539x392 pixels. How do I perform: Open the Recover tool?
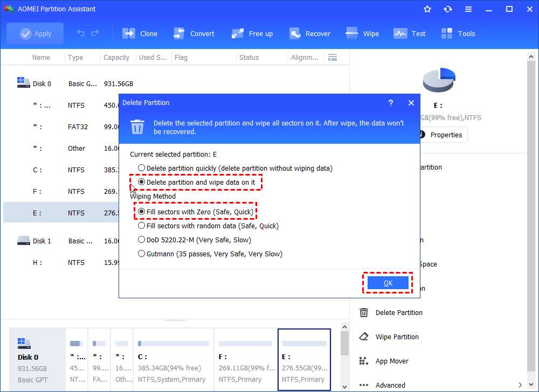click(x=310, y=33)
